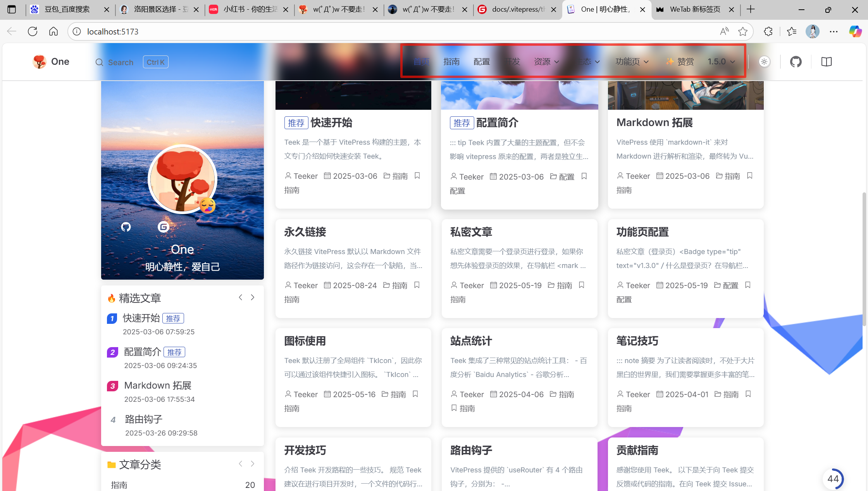Toggle the light/dark theme switch
Viewport: 868px width, 491px height.
pos(764,62)
